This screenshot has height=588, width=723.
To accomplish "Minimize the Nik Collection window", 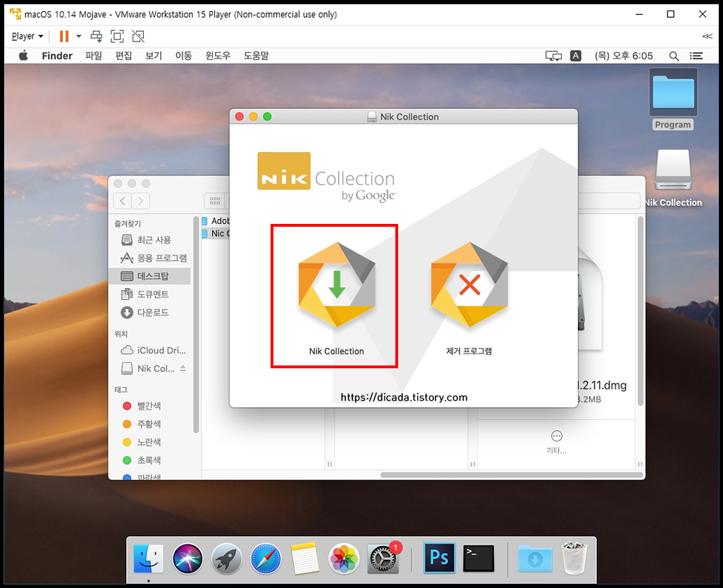I will pos(253,117).
